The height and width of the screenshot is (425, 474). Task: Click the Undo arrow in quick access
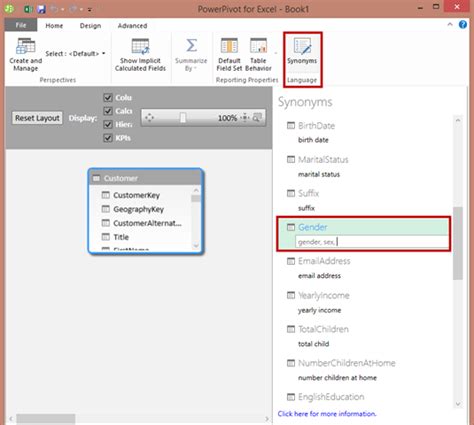tap(54, 9)
